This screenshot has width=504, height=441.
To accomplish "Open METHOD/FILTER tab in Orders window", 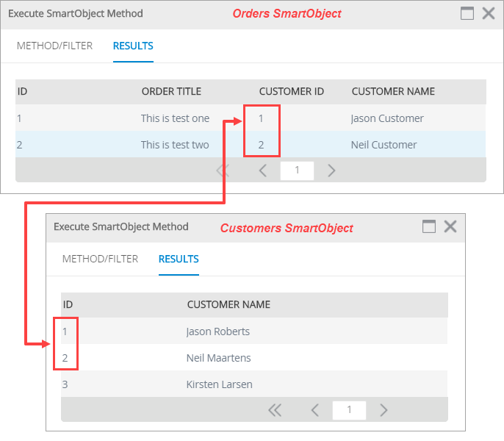I will (54, 46).
